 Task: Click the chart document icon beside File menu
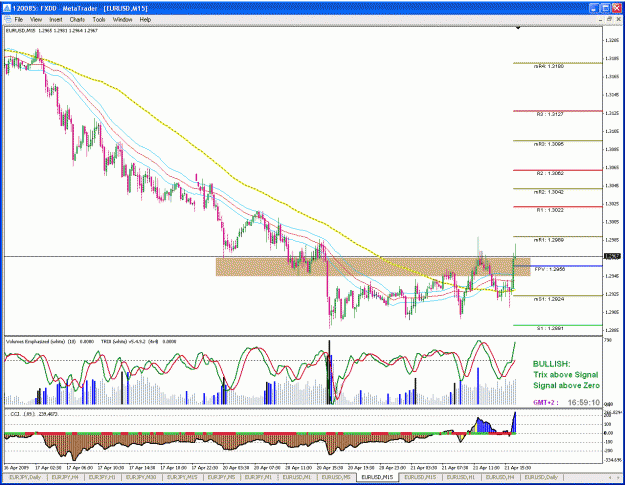click(x=7, y=19)
